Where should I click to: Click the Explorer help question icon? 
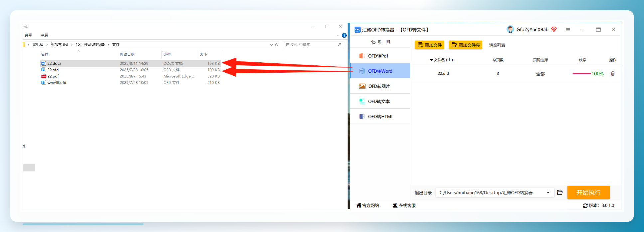344,35
